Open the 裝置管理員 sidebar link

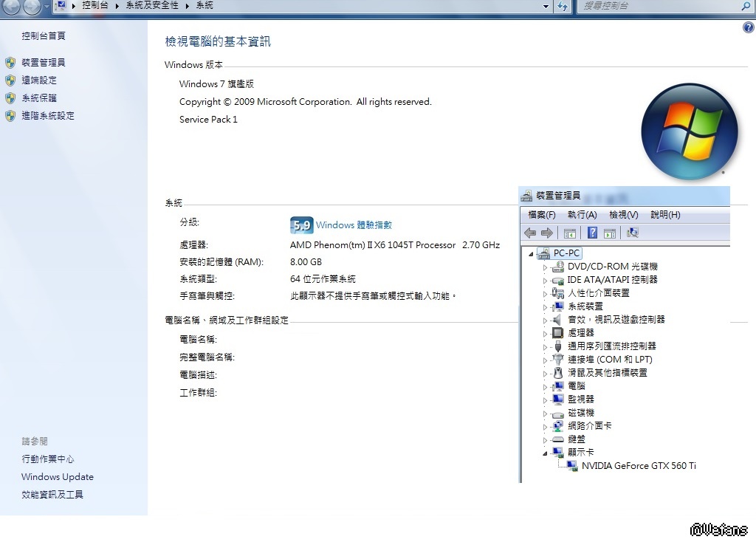pyautogui.click(x=44, y=63)
